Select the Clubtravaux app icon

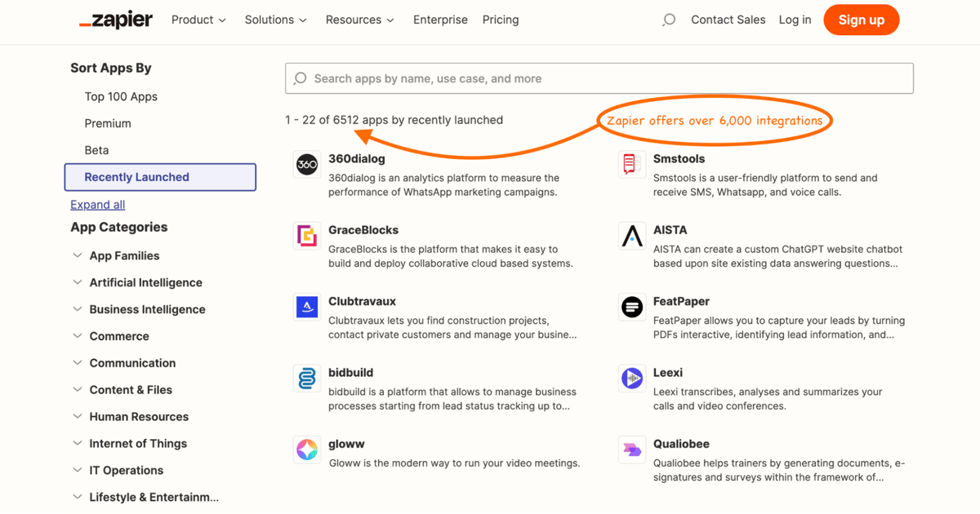pos(307,308)
